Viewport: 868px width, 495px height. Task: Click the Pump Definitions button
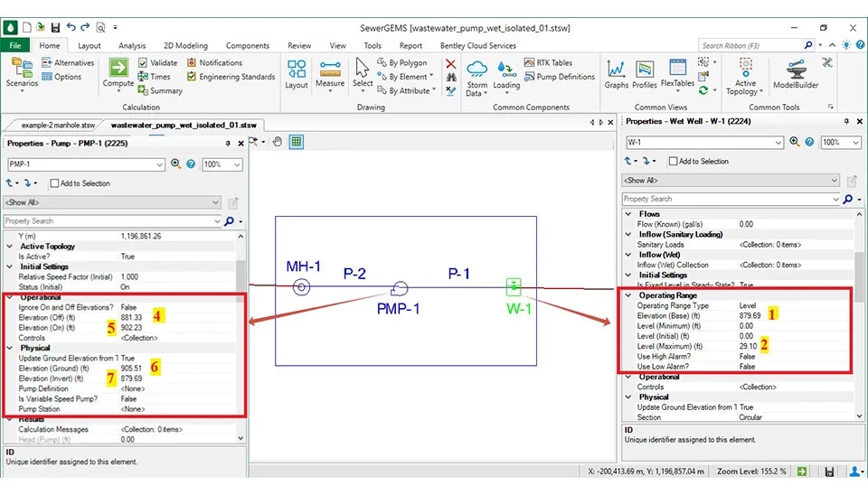[560, 77]
